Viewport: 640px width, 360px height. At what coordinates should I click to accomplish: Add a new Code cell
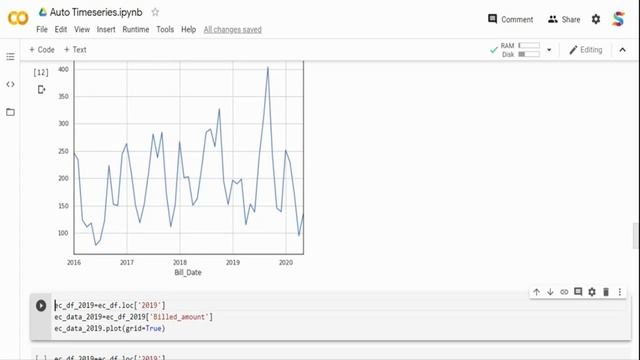42,50
